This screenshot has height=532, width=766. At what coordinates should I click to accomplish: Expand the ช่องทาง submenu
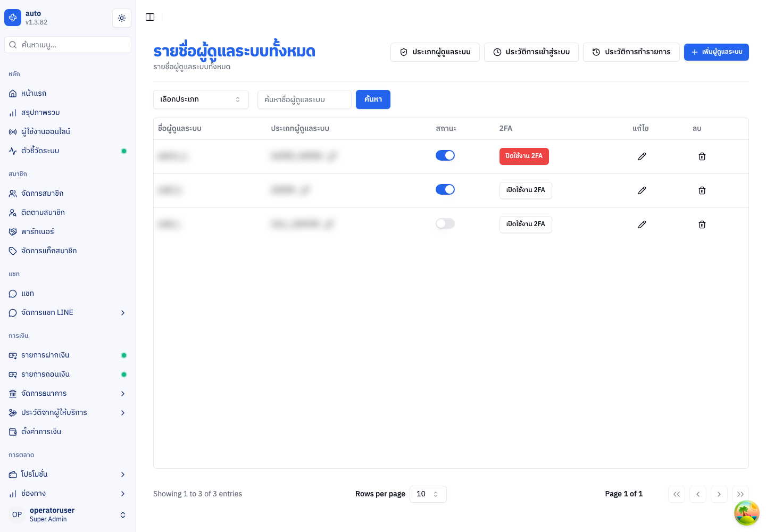pos(68,494)
